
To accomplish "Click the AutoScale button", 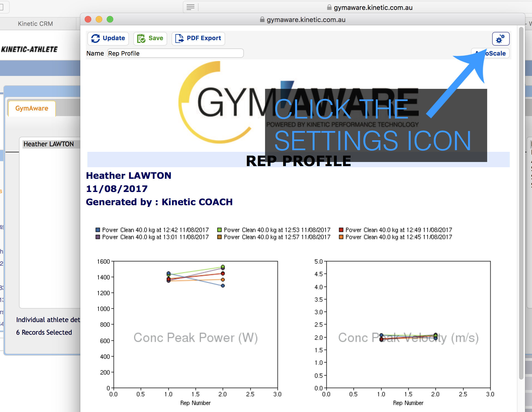I will click(491, 53).
